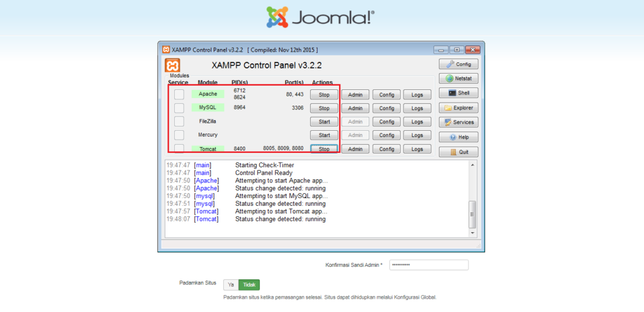View Apache Logs
Image resolution: width=644 pixels, height=312 pixels.
(418, 95)
